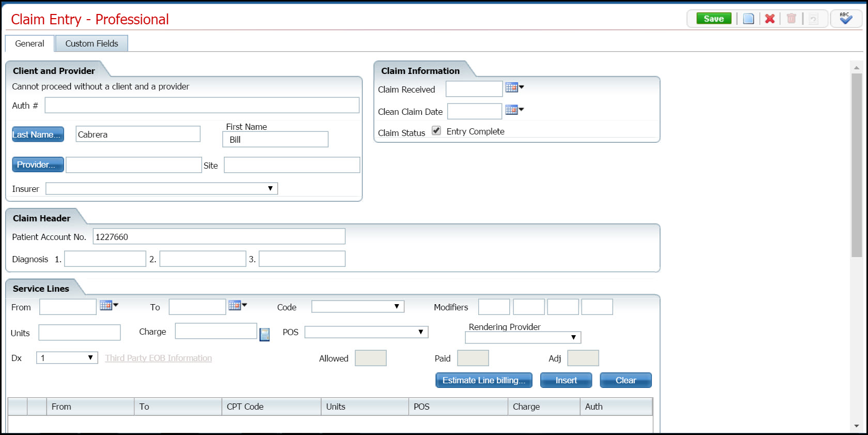Expand the Rendering Provider dropdown
This screenshot has width=868, height=435.
(573, 337)
